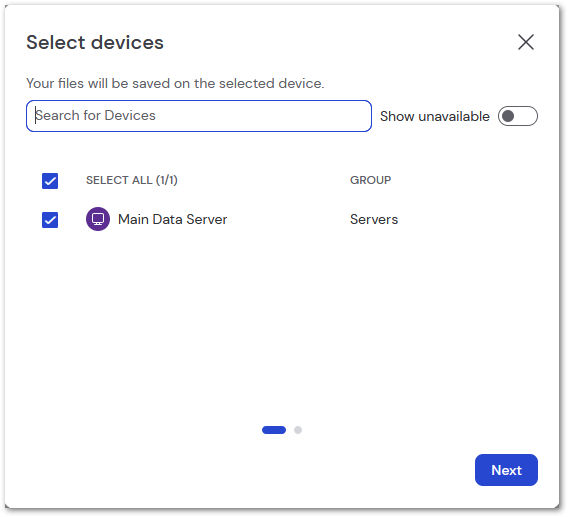Select the Main Data Server name
The width and height of the screenshot is (568, 517).
(172, 219)
